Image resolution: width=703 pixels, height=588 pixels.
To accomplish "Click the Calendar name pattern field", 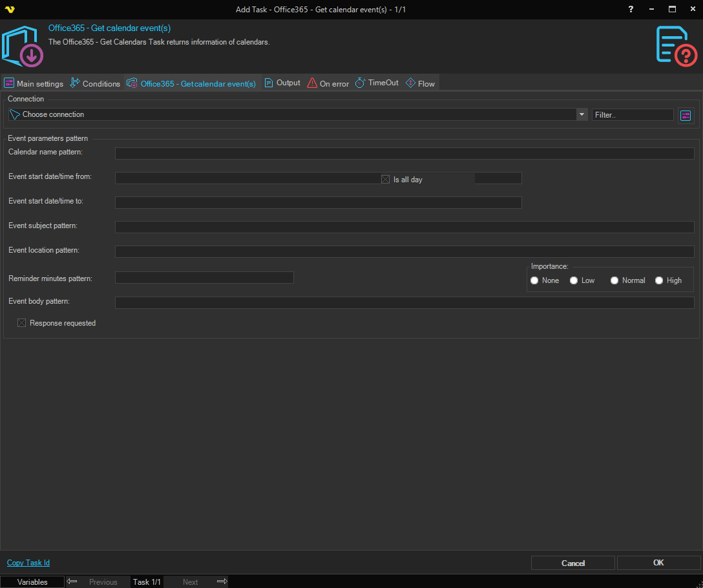I will pyautogui.click(x=404, y=153).
